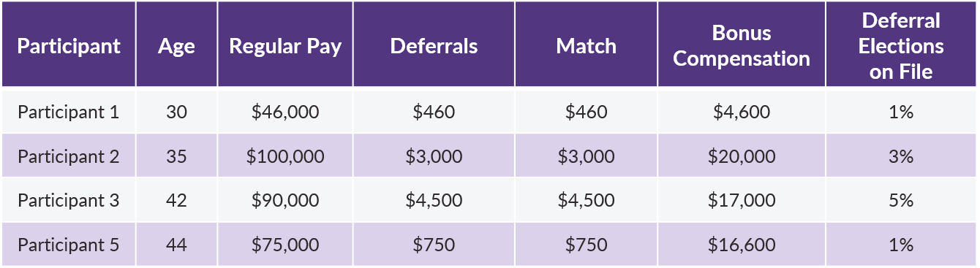Click the Participant 2 row label
The width and height of the screenshot is (980, 268).
68,156
